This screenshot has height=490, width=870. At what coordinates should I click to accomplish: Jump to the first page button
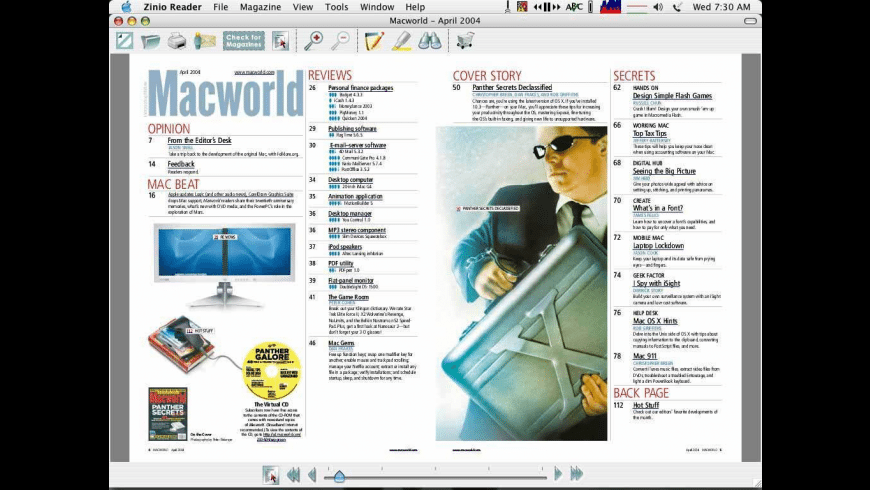point(293,474)
